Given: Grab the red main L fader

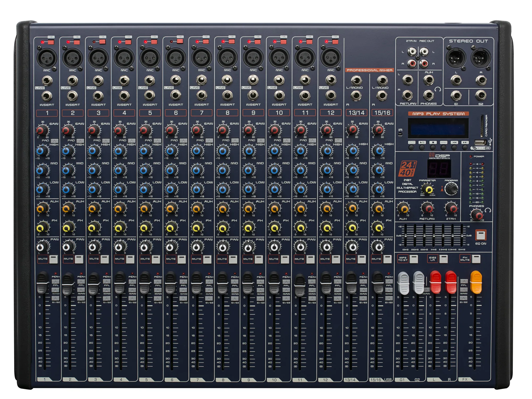Looking at the screenshot, I should click(435, 282).
